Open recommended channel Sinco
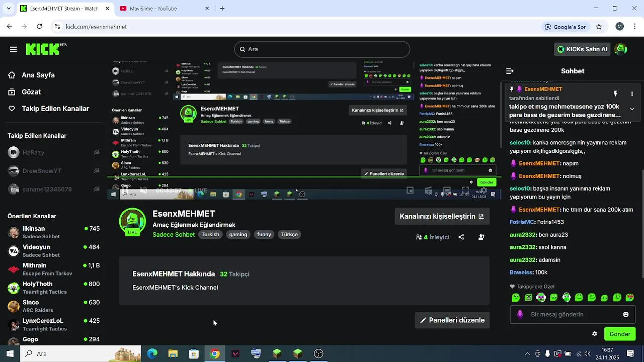This screenshot has width=644, height=362. (53, 306)
